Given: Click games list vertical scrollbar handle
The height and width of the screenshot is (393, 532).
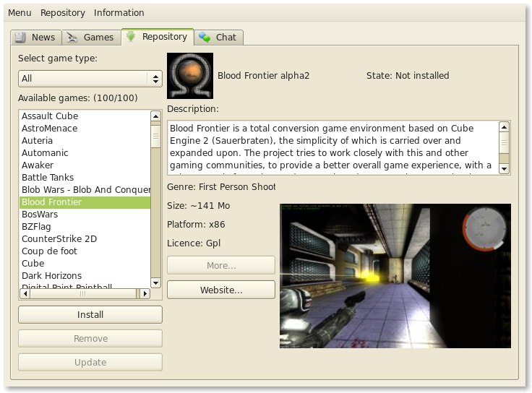Looking at the screenshot, I should [x=155, y=137].
